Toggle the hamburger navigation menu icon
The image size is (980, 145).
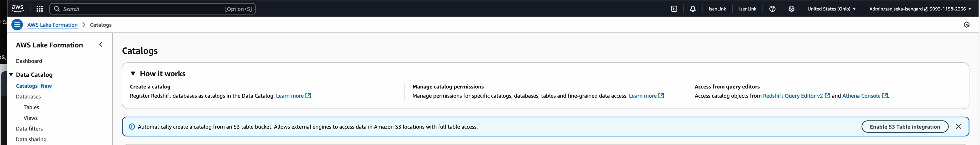(17, 25)
